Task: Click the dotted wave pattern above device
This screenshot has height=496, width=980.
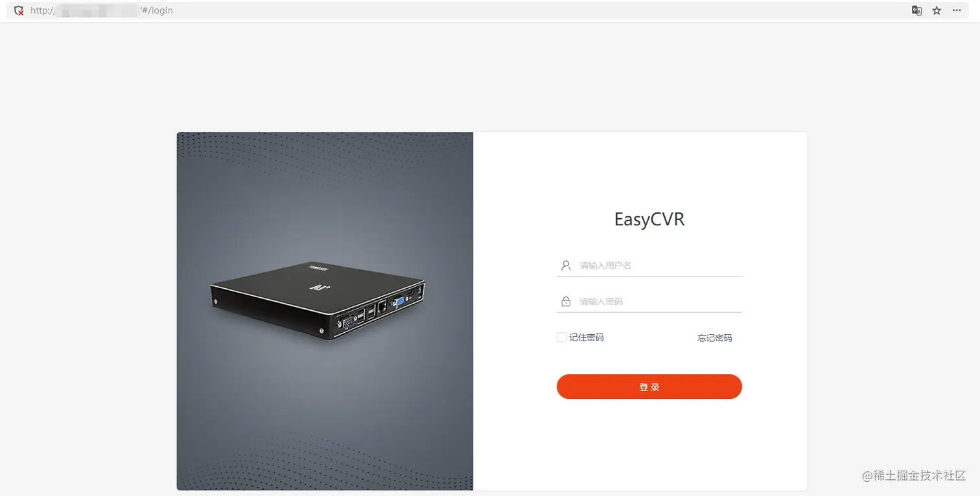Action: pyautogui.click(x=324, y=155)
